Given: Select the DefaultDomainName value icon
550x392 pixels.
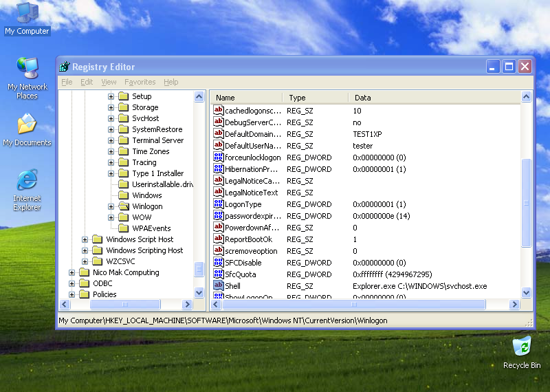Looking at the screenshot, I should [218, 133].
